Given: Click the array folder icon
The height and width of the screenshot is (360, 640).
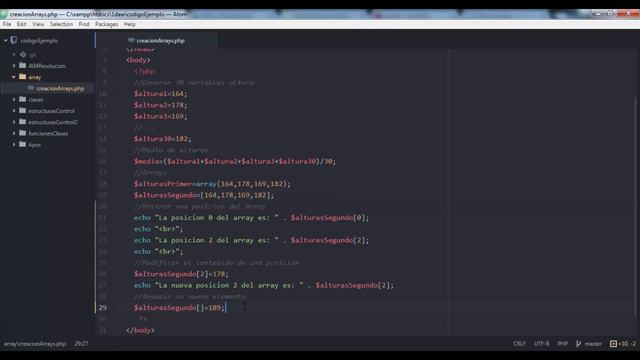Looking at the screenshot, I should coord(23,77).
